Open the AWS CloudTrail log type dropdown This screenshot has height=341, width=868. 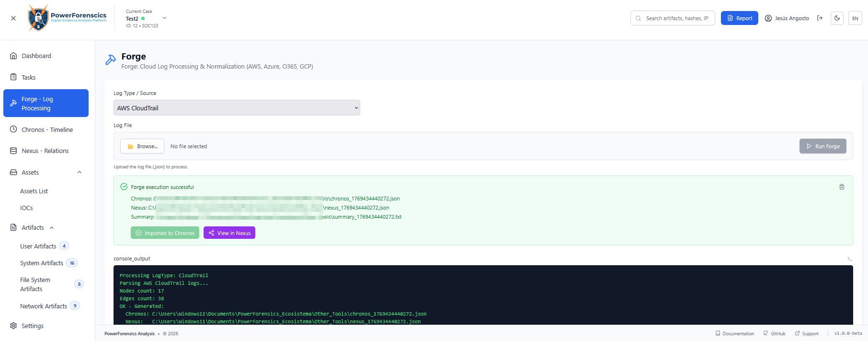[237, 108]
